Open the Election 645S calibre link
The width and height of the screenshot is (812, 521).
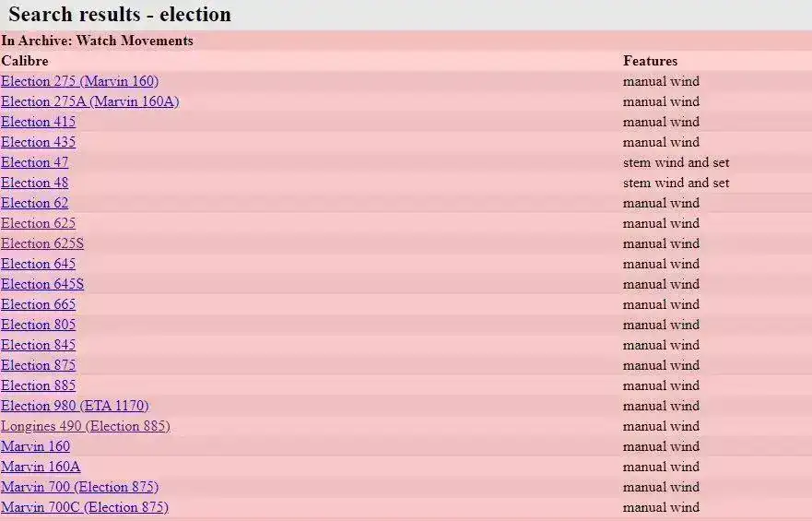point(42,284)
